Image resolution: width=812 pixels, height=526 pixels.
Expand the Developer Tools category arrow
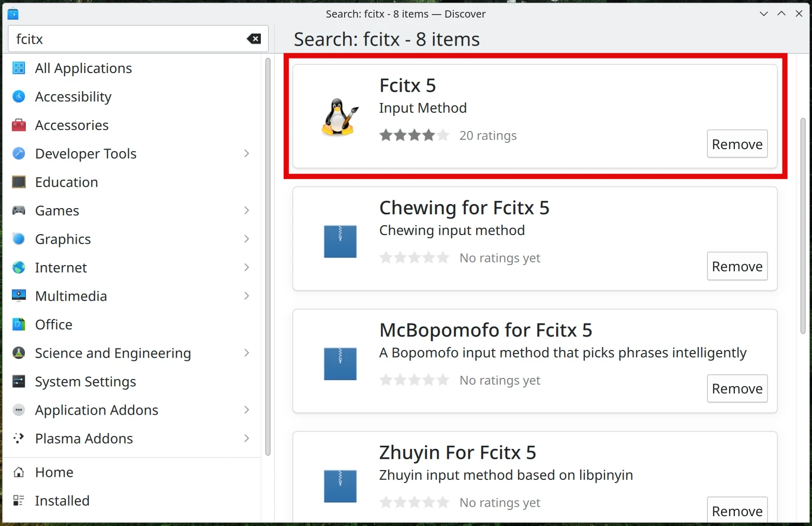(x=246, y=153)
